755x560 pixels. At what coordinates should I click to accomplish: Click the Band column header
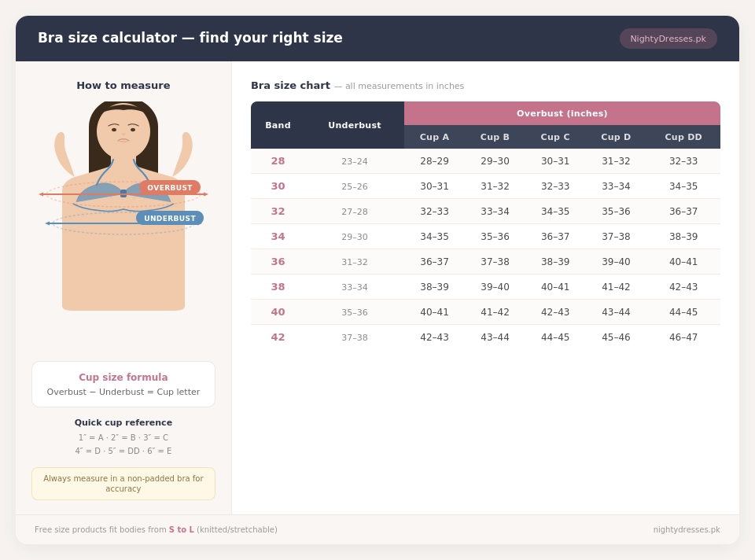click(x=278, y=125)
